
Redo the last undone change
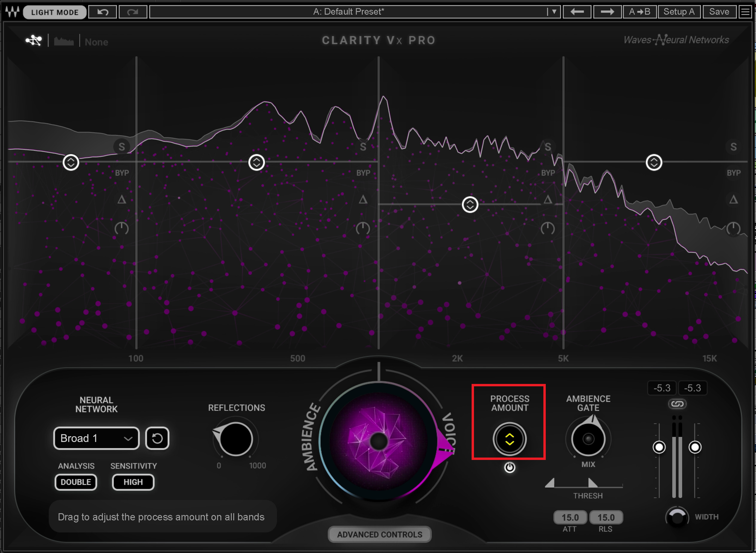pyautogui.click(x=133, y=12)
